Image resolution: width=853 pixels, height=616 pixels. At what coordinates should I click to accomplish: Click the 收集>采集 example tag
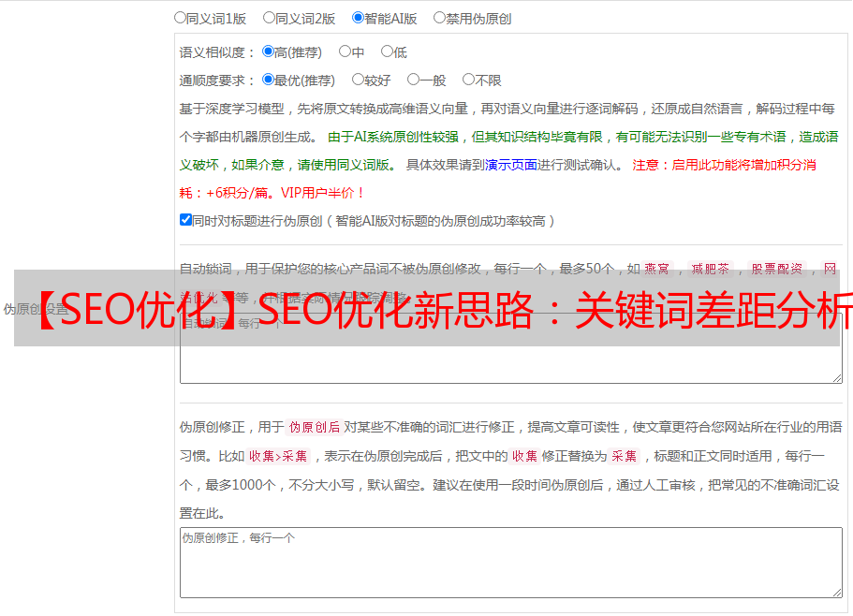(x=278, y=456)
